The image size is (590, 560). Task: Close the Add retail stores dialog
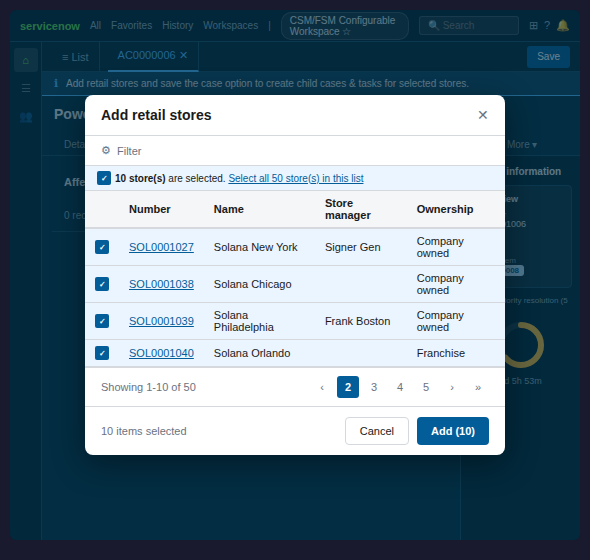(x=483, y=115)
